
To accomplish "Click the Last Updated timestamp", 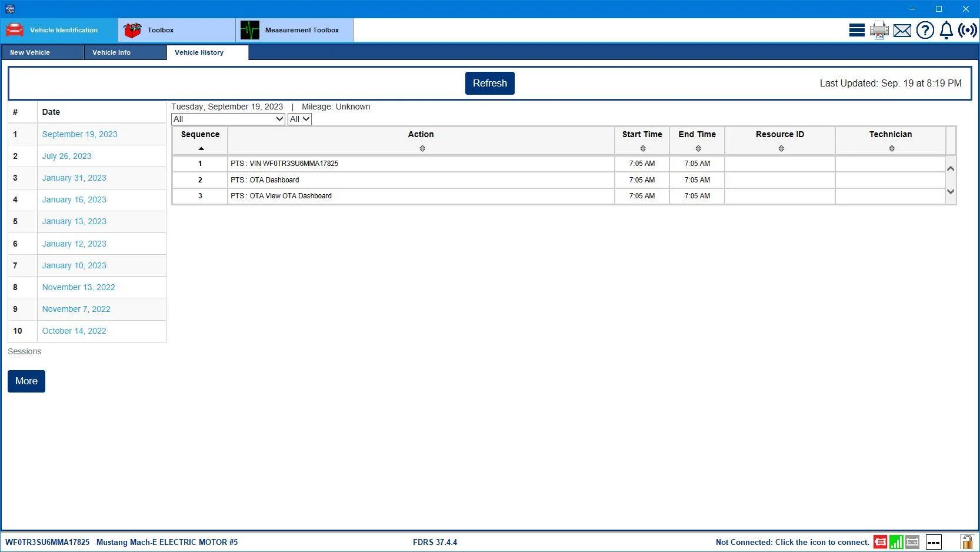I will [x=891, y=83].
